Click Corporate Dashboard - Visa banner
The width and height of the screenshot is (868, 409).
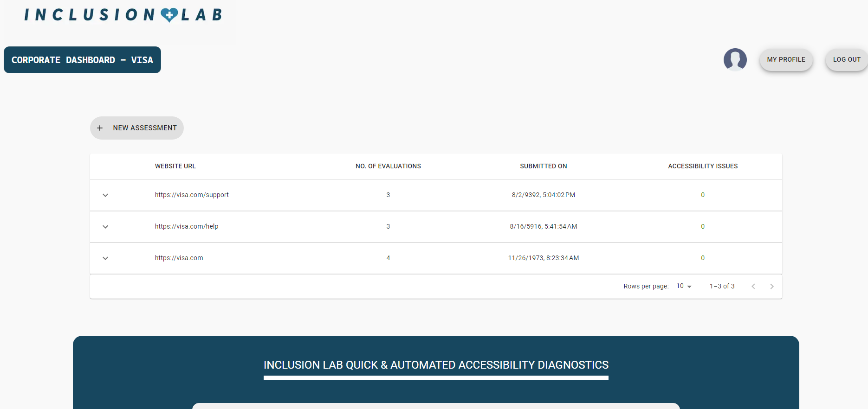82,60
